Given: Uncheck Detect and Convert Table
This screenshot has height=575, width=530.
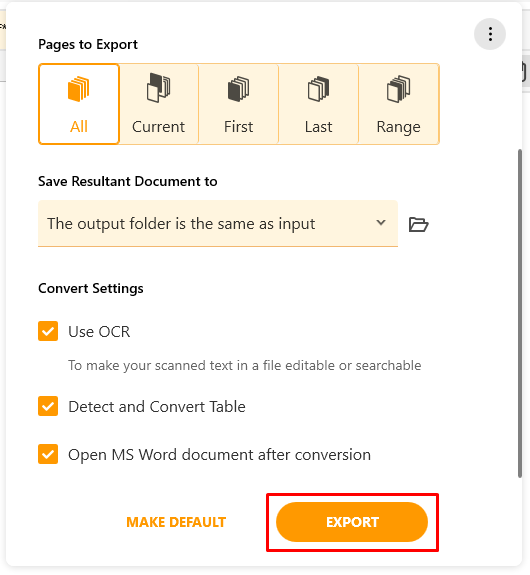Looking at the screenshot, I should click(48, 406).
